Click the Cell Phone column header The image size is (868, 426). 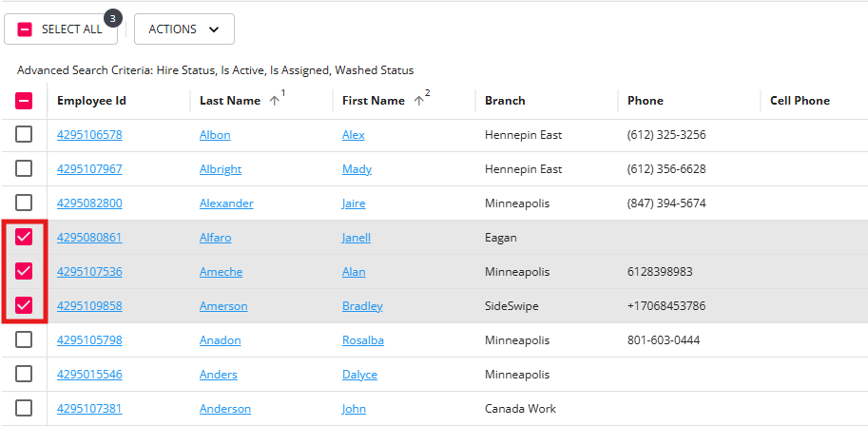[x=800, y=101]
